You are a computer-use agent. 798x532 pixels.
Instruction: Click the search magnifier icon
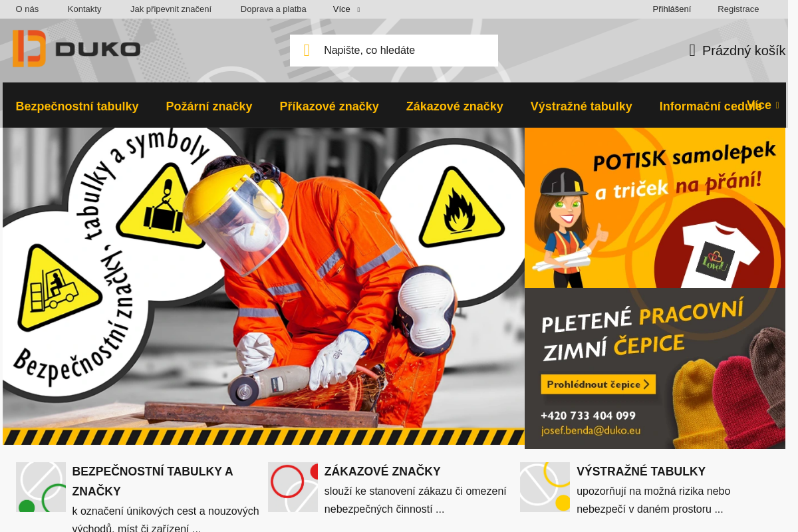point(307,51)
